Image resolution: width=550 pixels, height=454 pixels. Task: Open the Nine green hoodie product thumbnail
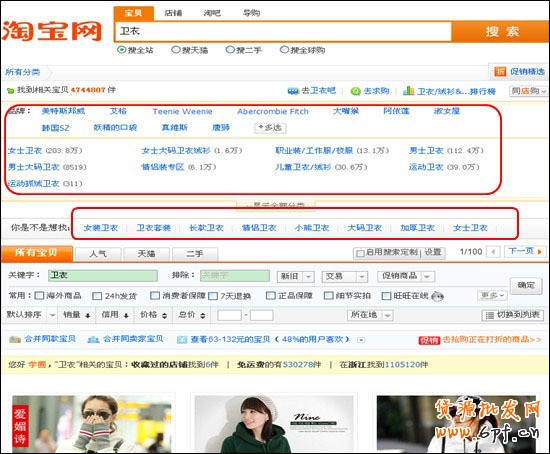(274, 424)
